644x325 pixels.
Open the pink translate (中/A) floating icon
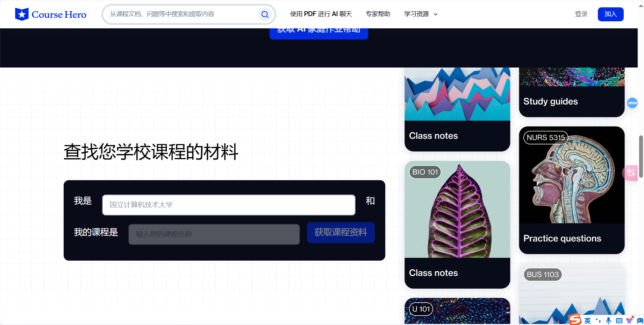click(630, 173)
